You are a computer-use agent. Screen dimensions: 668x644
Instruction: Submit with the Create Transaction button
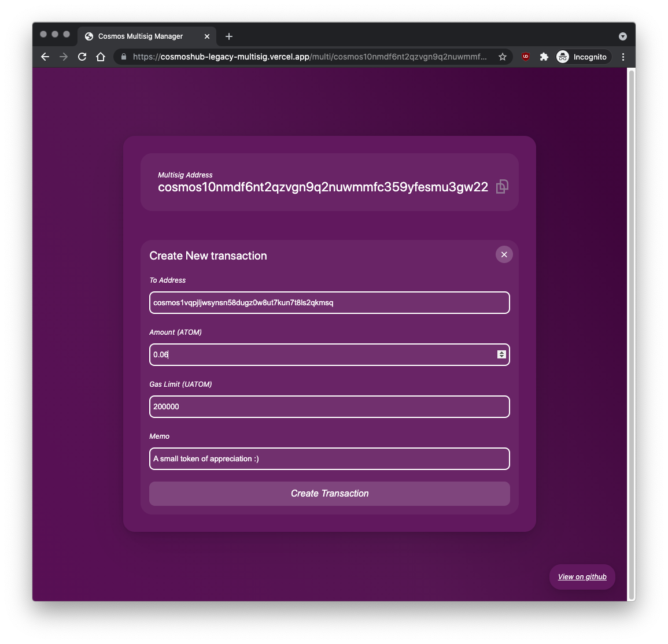(329, 494)
